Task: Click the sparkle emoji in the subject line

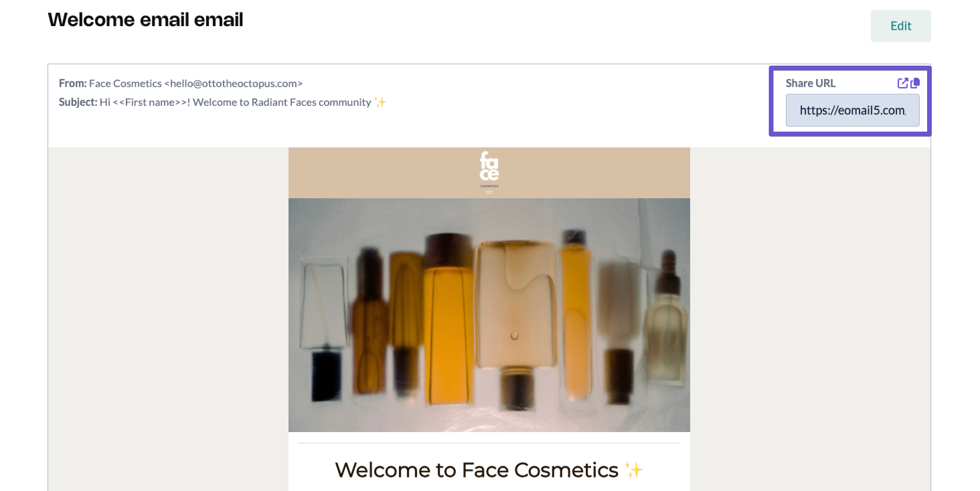Action: coord(380,102)
